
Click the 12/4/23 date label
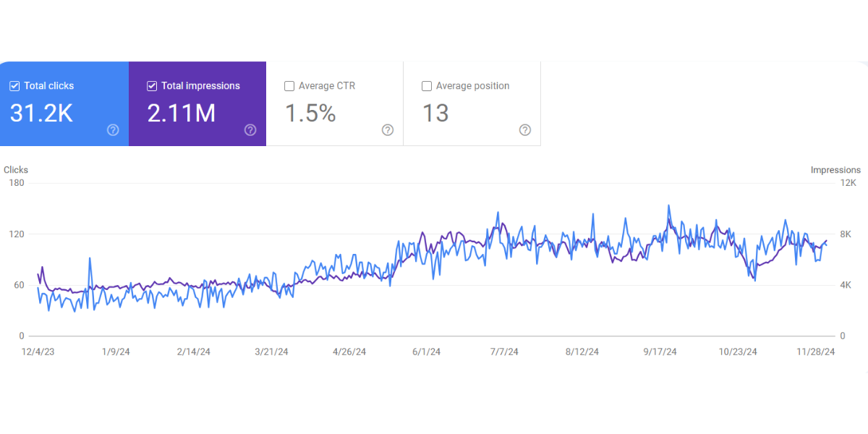pyautogui.click(x=37, y=352)
